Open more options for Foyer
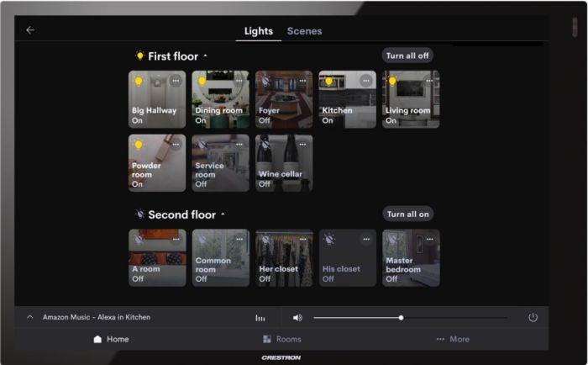This screenshot has width=588, height=365. click(302, 81)
